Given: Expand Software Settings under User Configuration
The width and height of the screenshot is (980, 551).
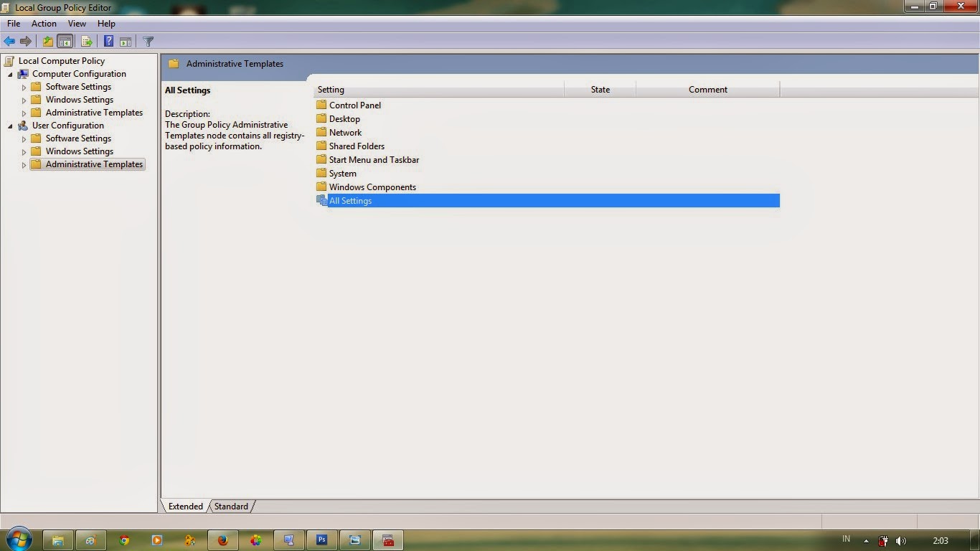Looking at the screenshot, I should 24,139.
